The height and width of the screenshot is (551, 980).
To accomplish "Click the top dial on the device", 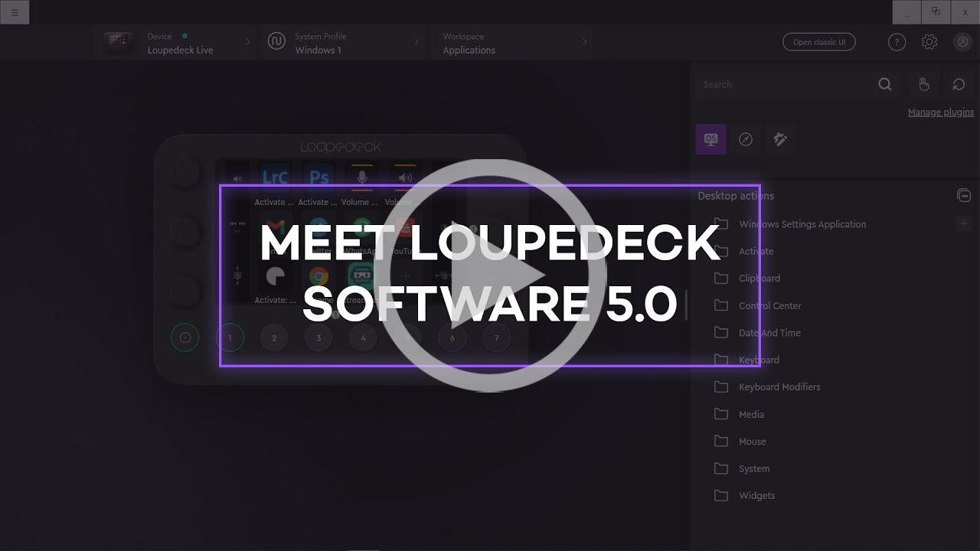I will point(185,172).
